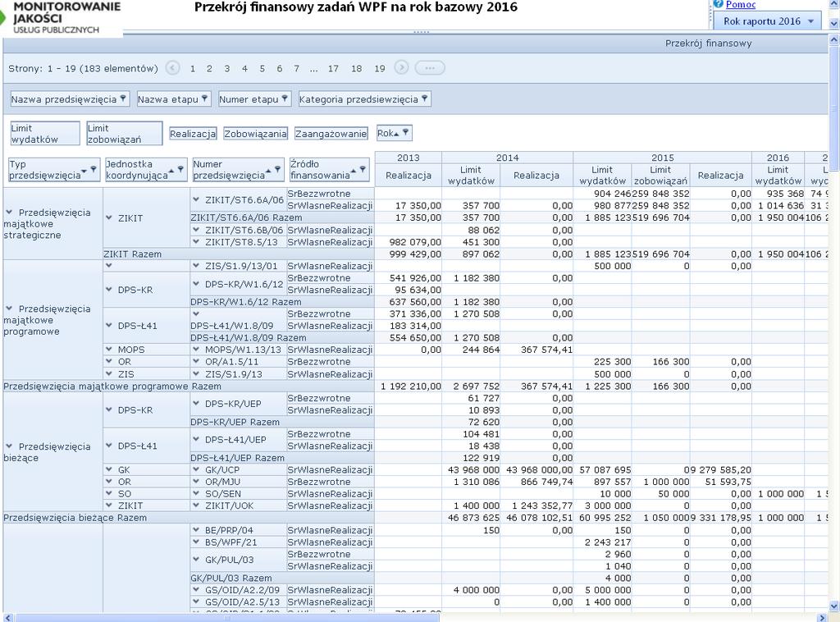This screenshot has height=622, width=840.
Task: Click the horizontal scrollbar at bottom
Action: pyautogui.click(x=225, y=618)
